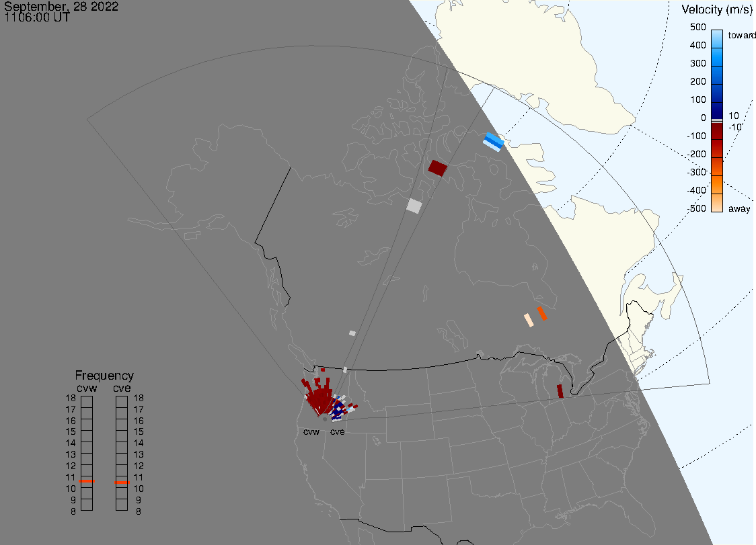Click the cve heading above frequency bar
756x545 pixels.
point(122,388)
